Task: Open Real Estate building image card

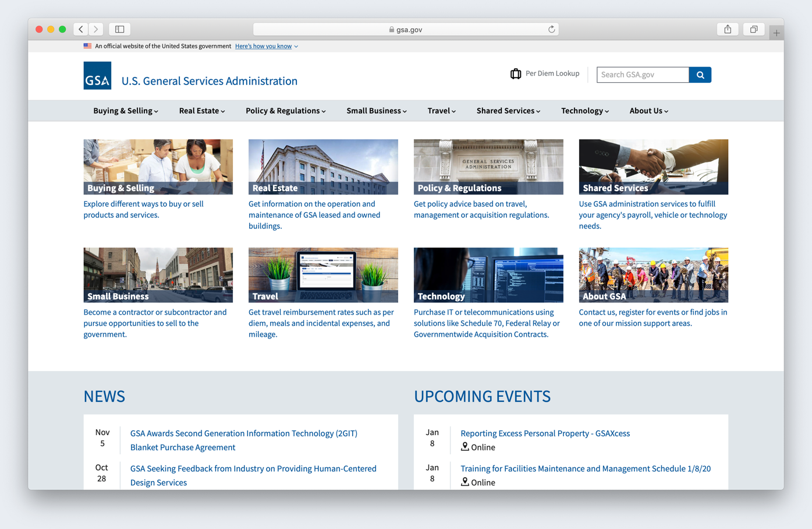Action: [x=323, y=167]
